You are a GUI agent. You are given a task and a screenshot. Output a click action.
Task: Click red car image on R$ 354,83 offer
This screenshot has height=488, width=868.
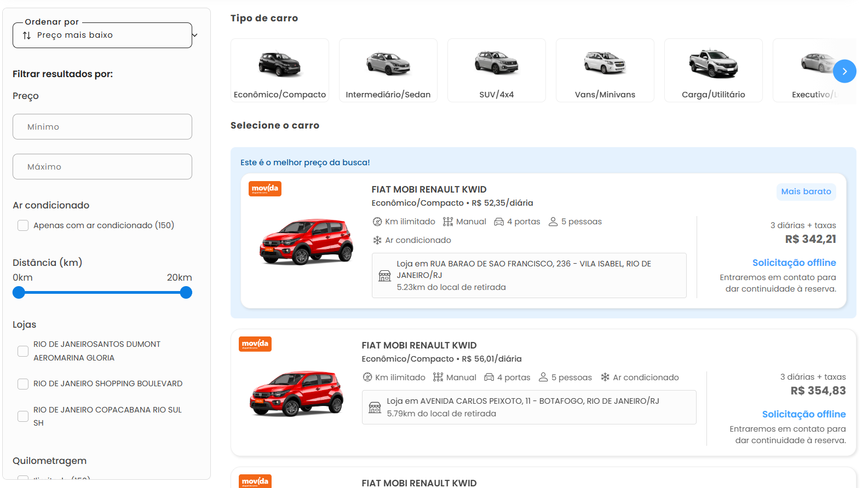coord(297,393)
